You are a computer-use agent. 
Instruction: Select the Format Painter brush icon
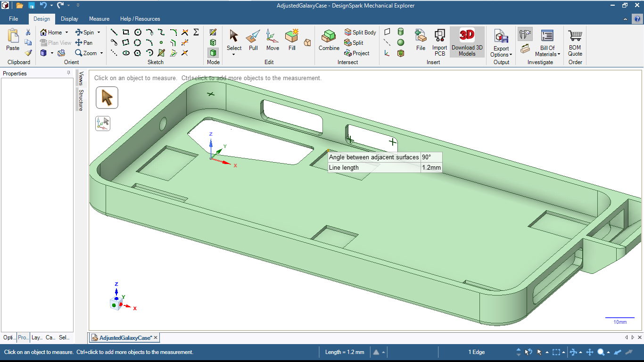pyautogui.click(x=28, y=53)
